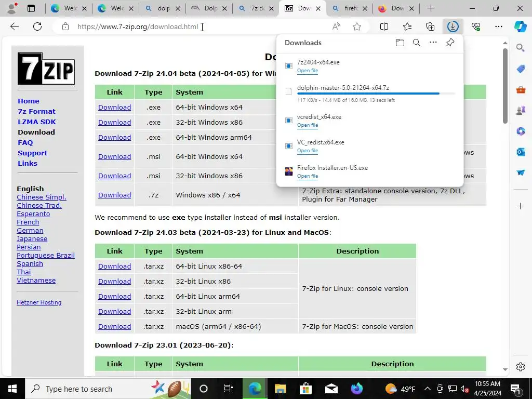
Task: Open file link for Firefox Installer.en-US.exe
Action: point(308,176)
